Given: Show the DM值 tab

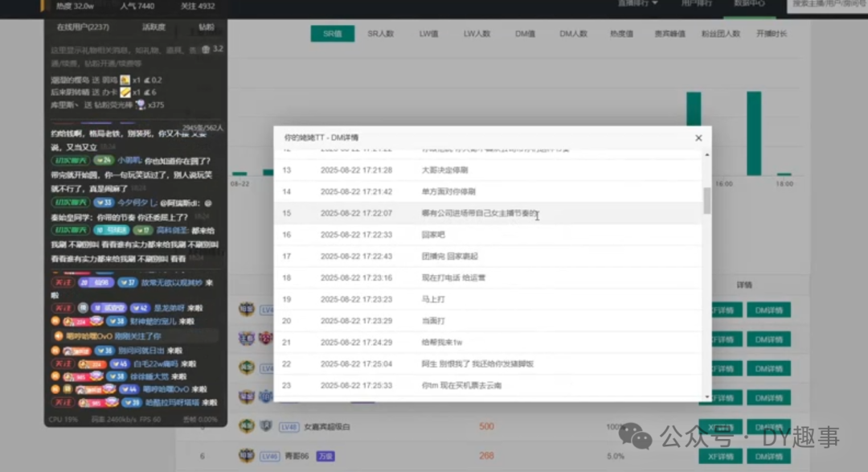Looking at the screenshot, I should 525,34.
